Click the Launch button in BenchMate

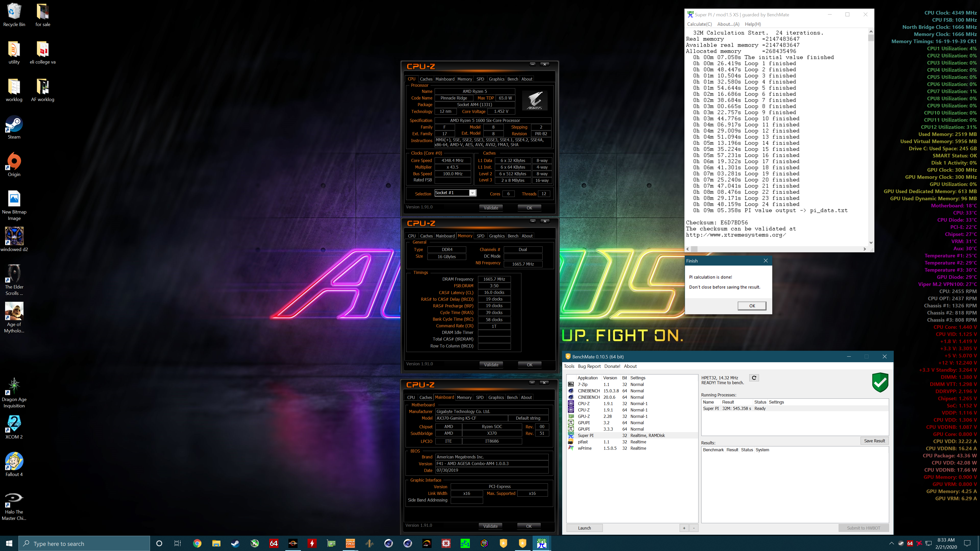pos(584,528)
